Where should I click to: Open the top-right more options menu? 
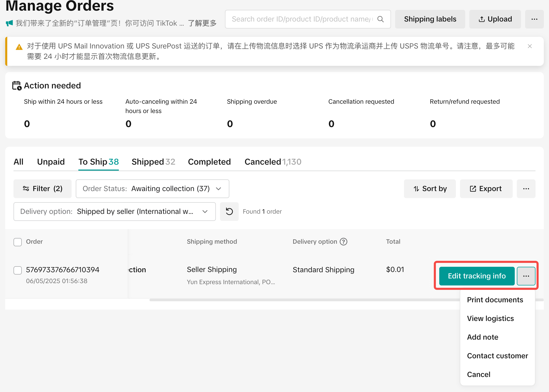pyautogui.click(x=534, y=19)
